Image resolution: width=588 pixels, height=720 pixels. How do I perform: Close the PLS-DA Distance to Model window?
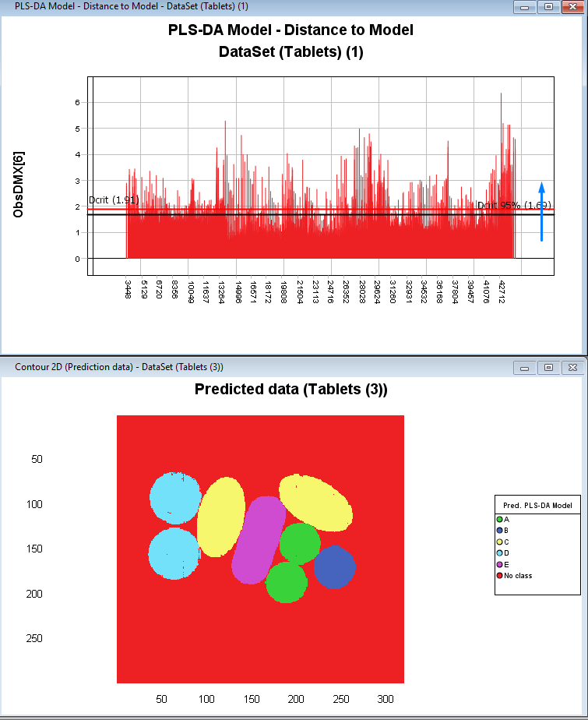pyautogui.click(x=572, y=6)
